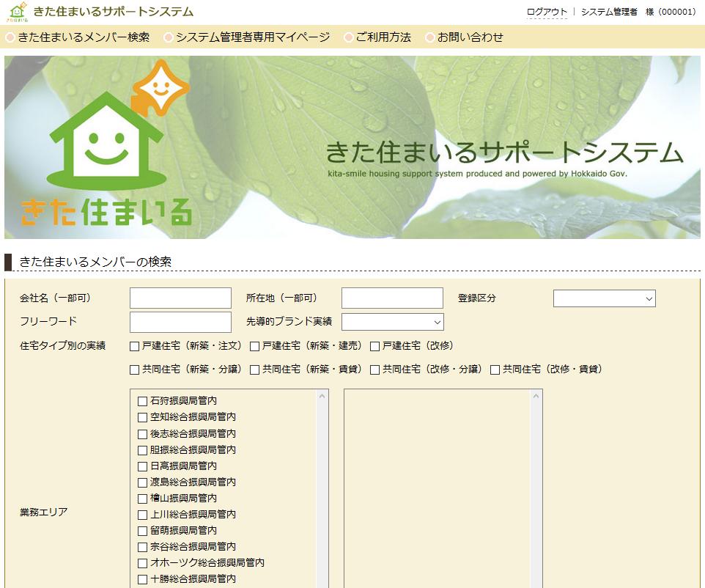705x588 pixels.
Task: Click up arrow of area list scrollbar
Action: (x=322, y=396)
